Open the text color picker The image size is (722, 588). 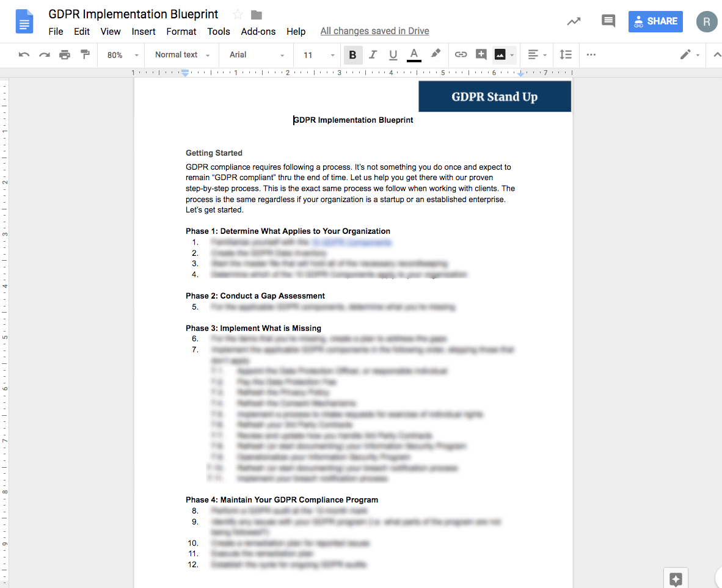414,55
